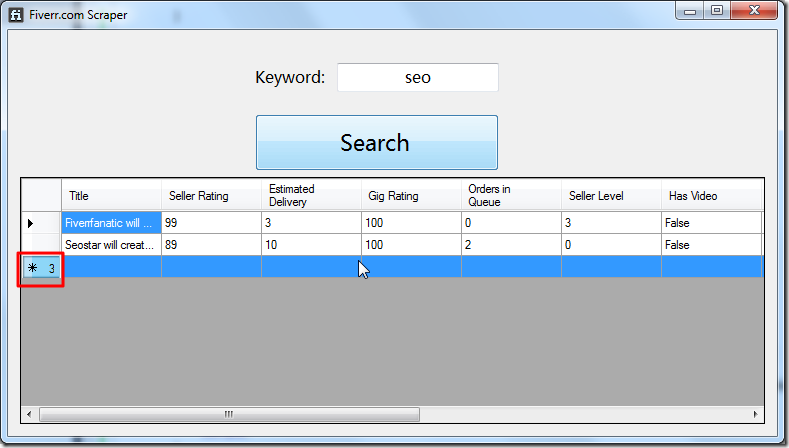
Task: Select Has Video cell in Fiverrfanatic row
Action: [712, 222]
